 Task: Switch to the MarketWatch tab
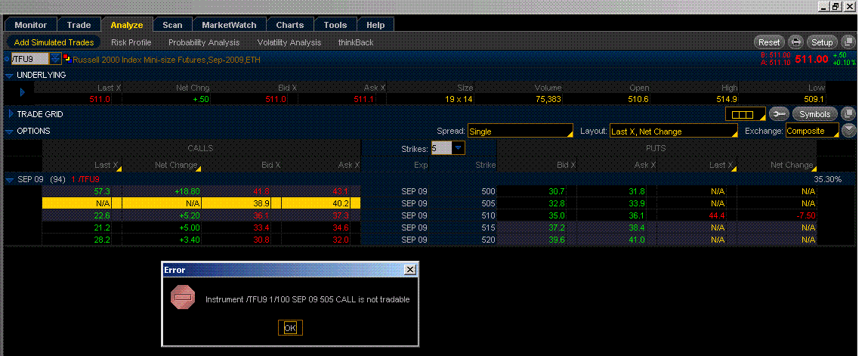(229, 25)
